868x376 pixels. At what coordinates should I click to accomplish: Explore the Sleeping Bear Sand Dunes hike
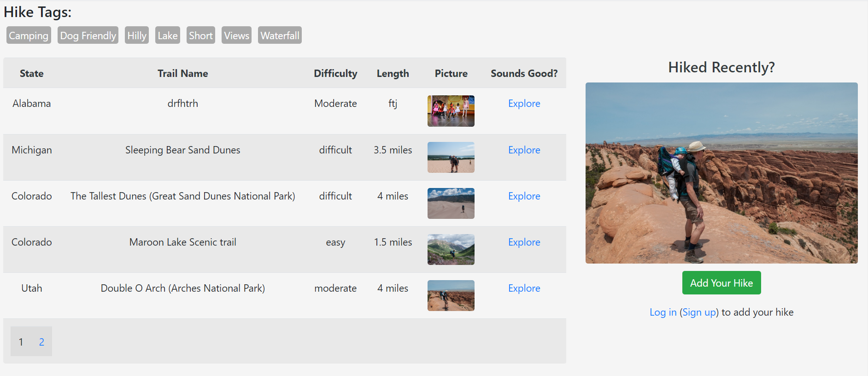(x=524, y=150)
